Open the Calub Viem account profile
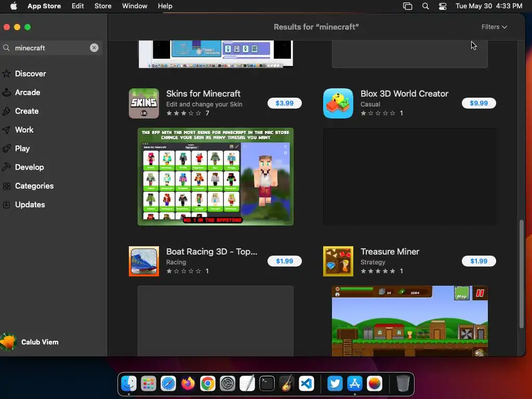532x399 pixels. coord(30,342)
